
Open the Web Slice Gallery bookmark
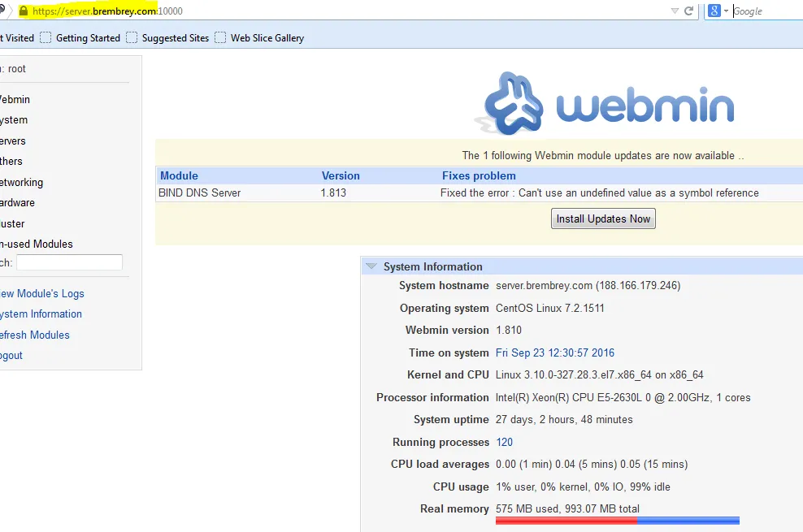(259, 38)
